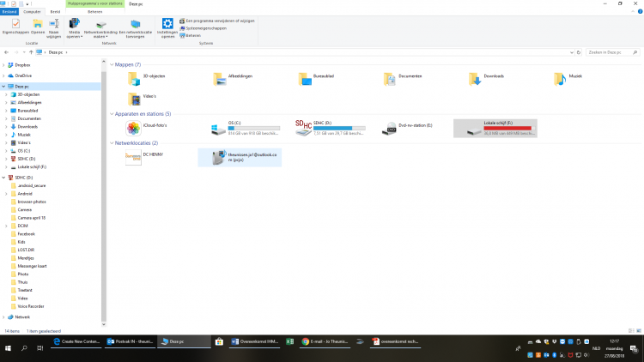Screen dimensions: 644x362
Task: Select DCIM folder in navigation tree
Action: click(x=24, y=225)
